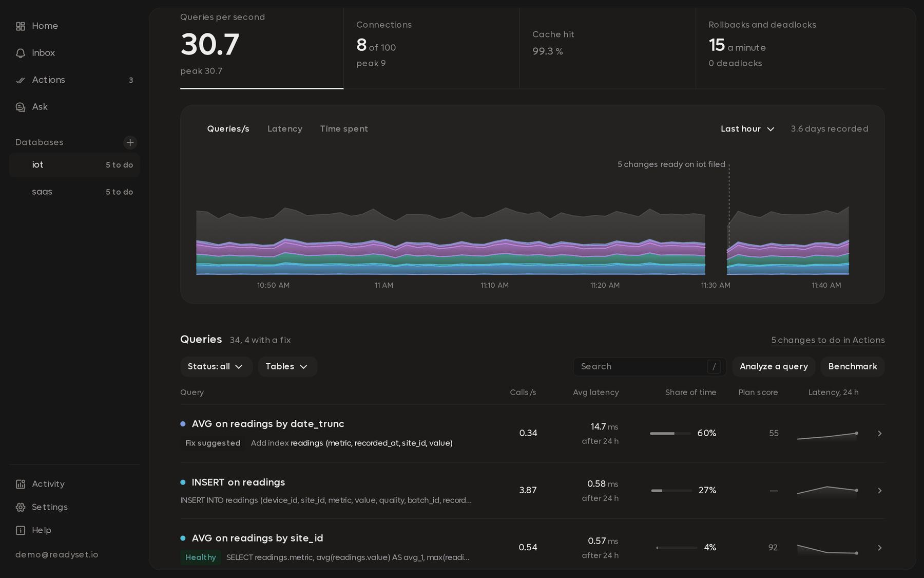Click the plan score value 55
Viewport: 924px width, 578px height.
[774, 433]
